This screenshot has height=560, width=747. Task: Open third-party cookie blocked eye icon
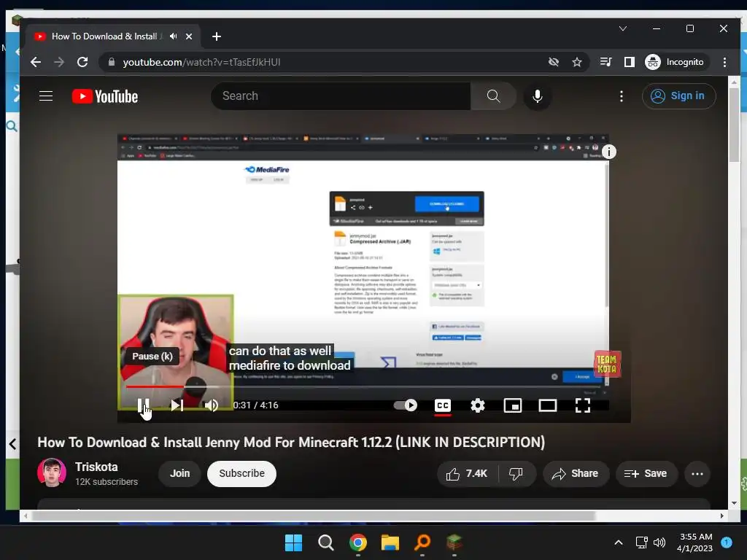point(553,62)
